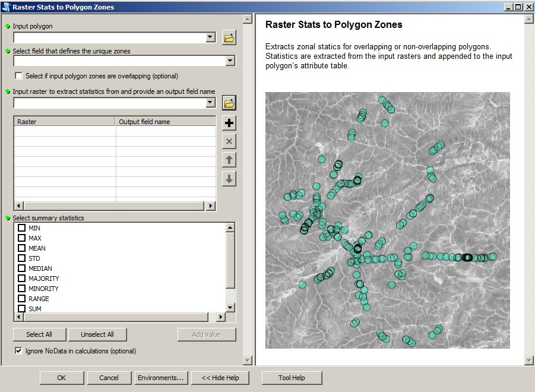Check the SUM statistic
535x392 pixels.
pos(21,308)
